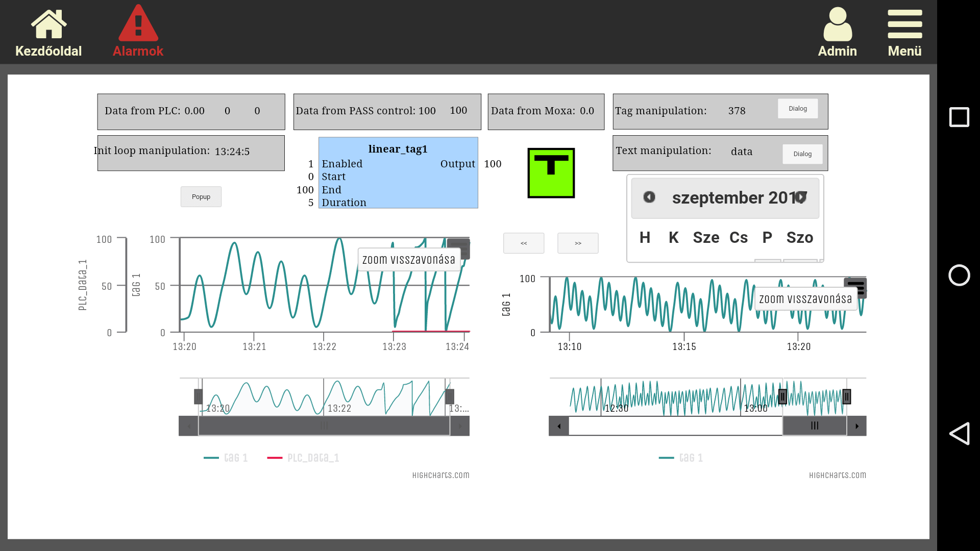Tap the Android back triangle button
This screenshot has height=551, width=980.
click(959, 434)
